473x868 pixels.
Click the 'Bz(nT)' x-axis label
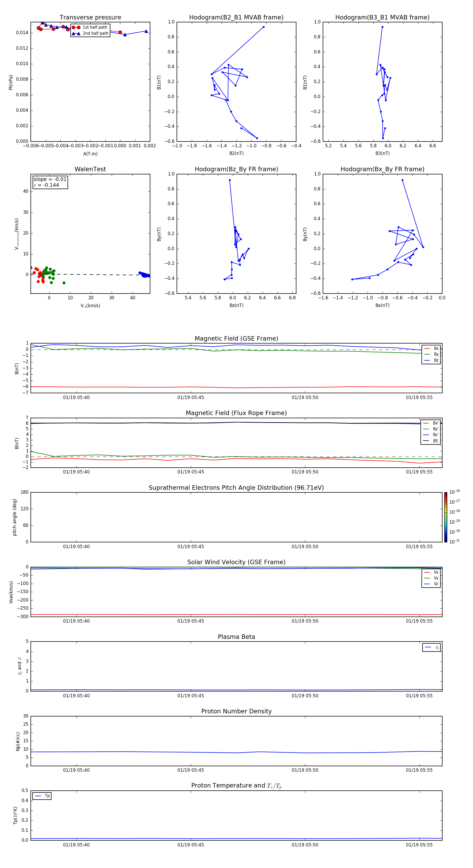[x=236, y=305]
